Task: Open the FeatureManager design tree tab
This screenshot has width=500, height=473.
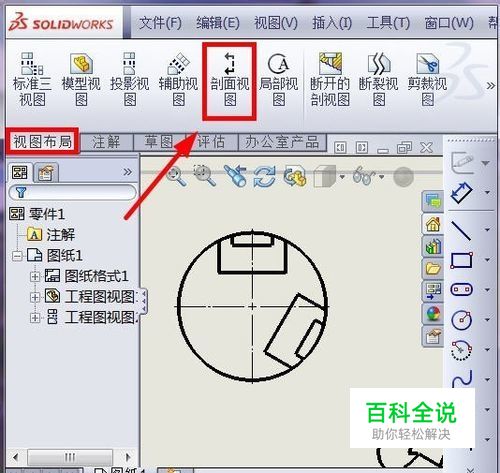Action: click(x=20, y=172)
